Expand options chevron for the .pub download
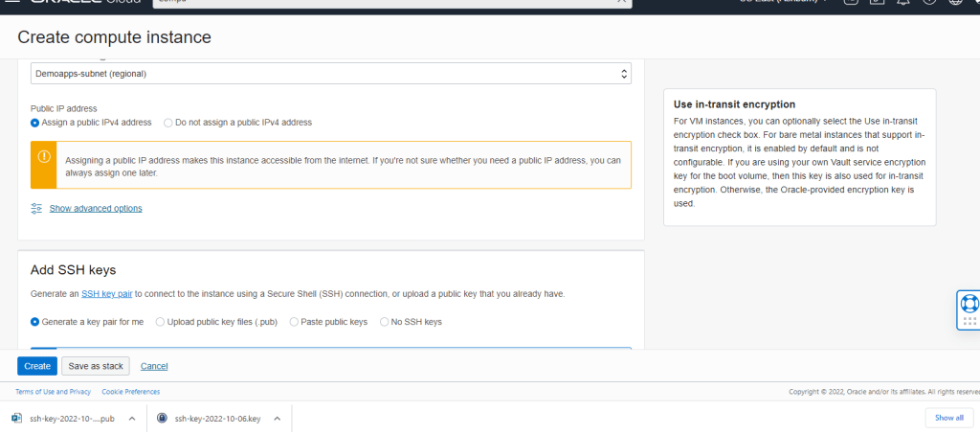 [x=131, y=418]
